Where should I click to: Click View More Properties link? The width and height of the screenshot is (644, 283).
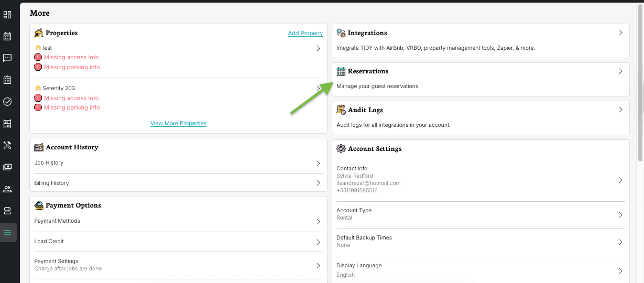pos(179,123)
